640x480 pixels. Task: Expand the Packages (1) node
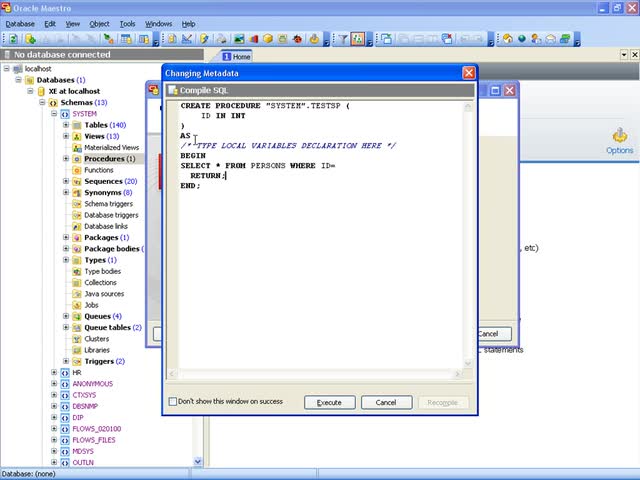pyautogui.click(x=66, y=237)
